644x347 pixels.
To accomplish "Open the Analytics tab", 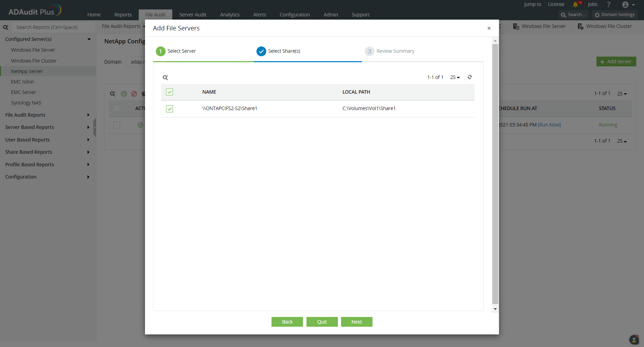I will tap(230, 15).
